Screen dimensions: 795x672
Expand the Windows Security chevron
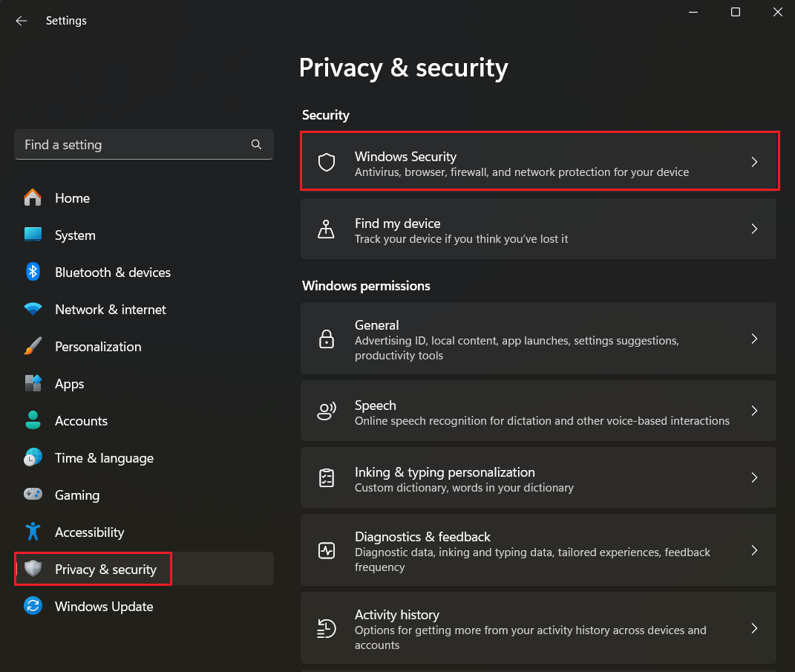[x=754, y=163]
